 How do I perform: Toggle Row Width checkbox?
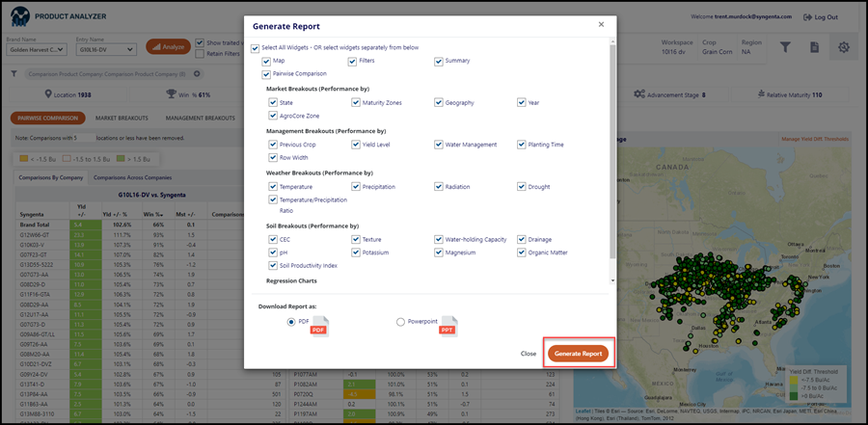tap(273, 158)
